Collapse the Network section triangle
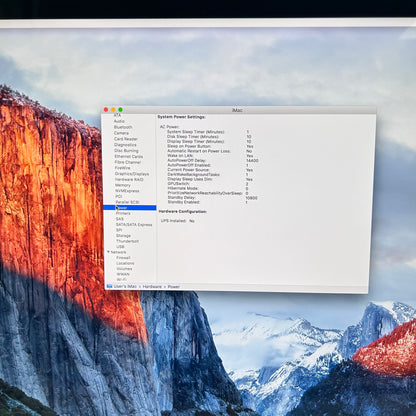416x416 pixels. coord(108,252)
